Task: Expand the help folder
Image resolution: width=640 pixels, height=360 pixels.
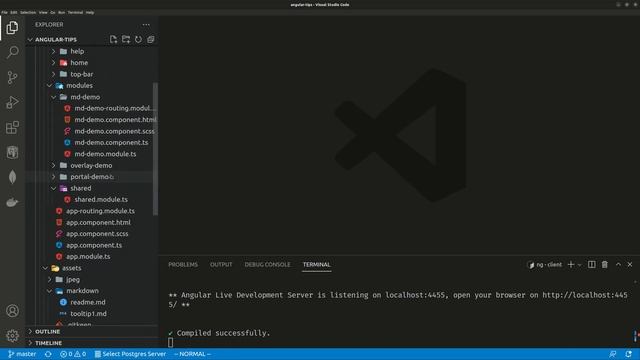Action: pyautogui.click(x=77, y=51)
